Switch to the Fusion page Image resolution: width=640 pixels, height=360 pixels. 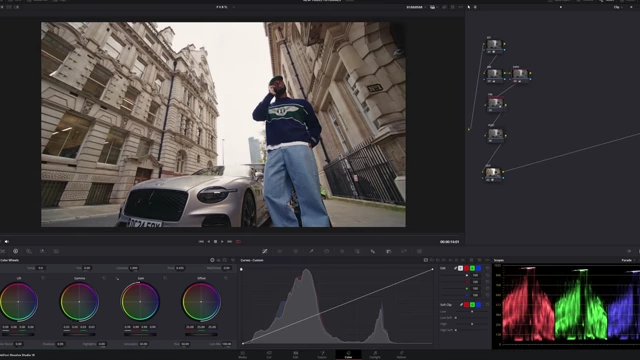pyautogui.click(x=322, y=355)
